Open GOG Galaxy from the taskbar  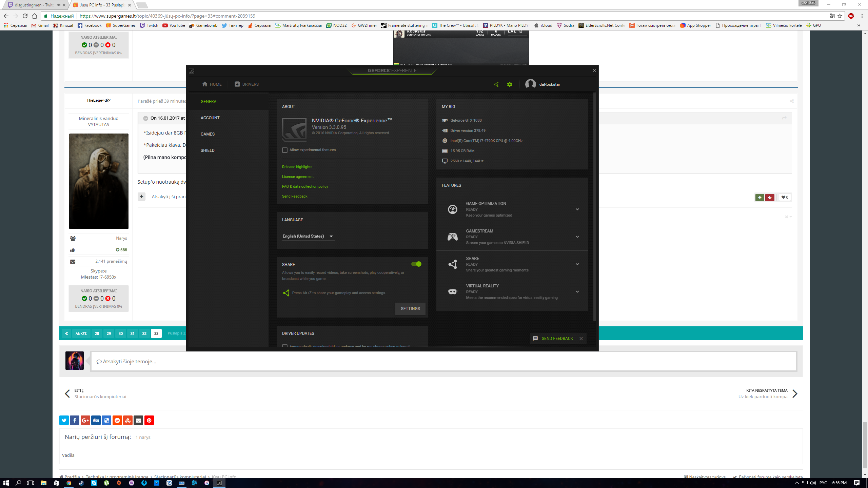point(132,483)
